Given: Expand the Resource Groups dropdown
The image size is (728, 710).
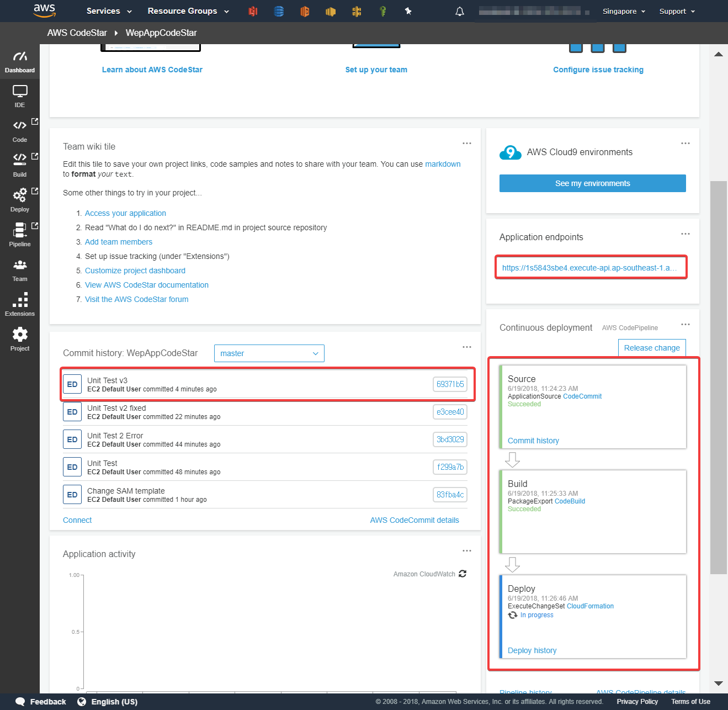Looking at the screenshot, I should [188, 11].
